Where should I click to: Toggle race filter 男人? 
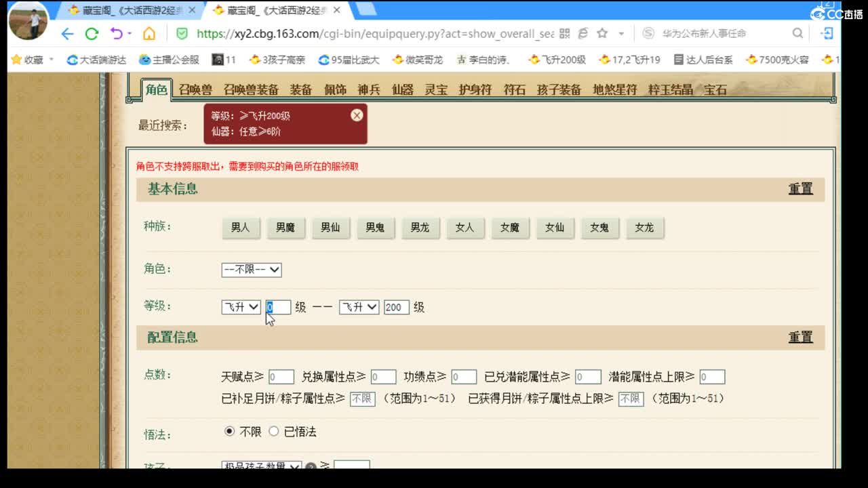coord(241,228)
